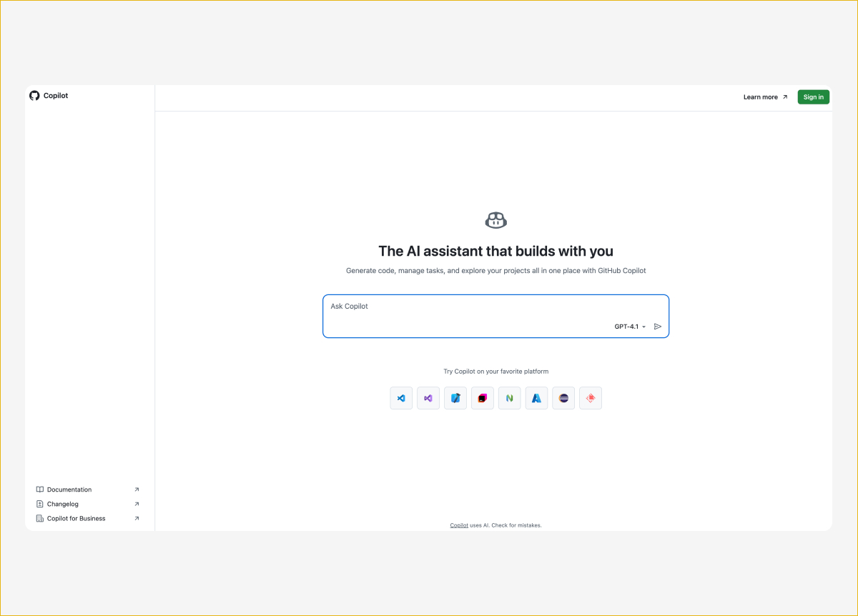Click the red diamond platform icon

coord(591,398)
